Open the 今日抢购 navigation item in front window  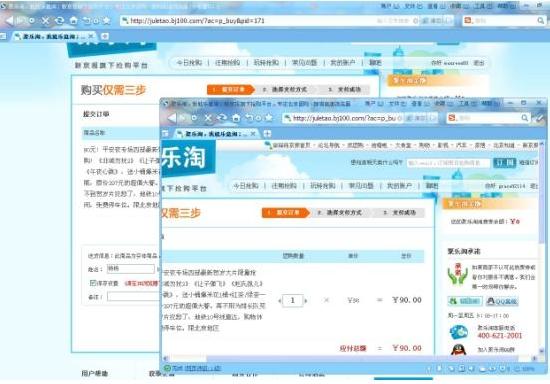click(246, 186)
